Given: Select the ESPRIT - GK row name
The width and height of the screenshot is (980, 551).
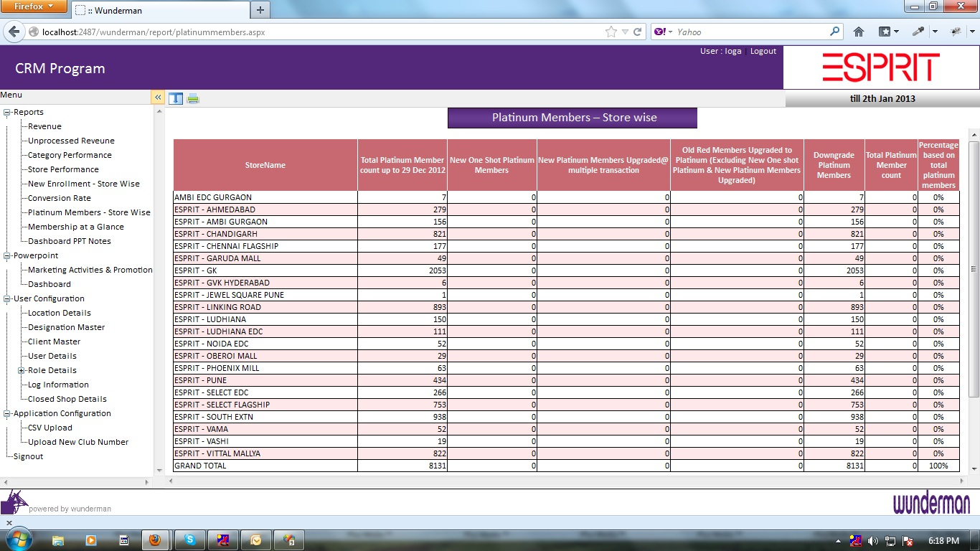Looking at the screenshot, I should point(195,270).
